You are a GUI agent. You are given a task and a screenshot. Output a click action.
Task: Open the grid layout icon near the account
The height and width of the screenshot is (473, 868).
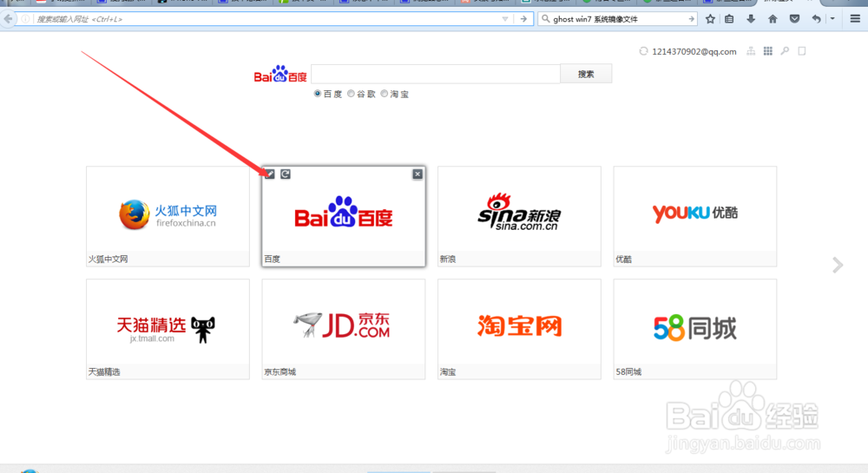coord(768,51)
